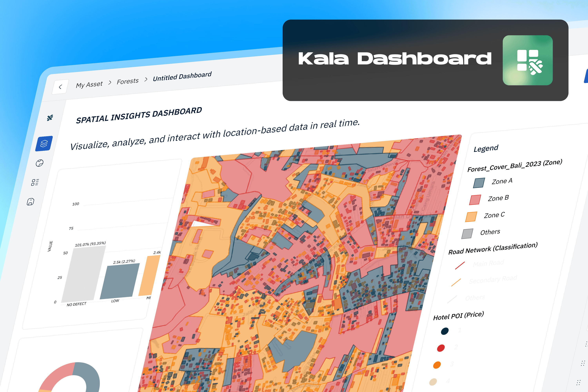Click the faded Secondary Road legend label
588x392 pixels.
pos(493,279)
